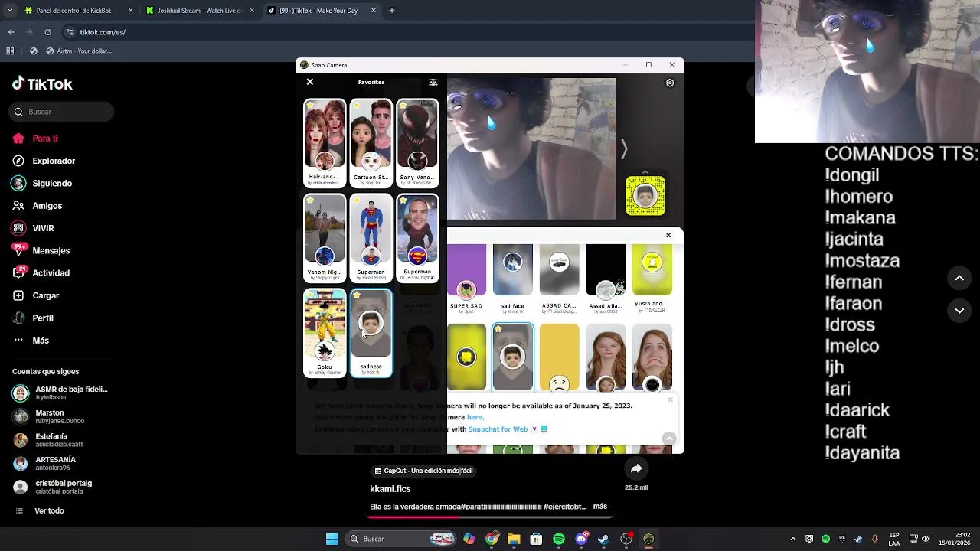
Task: Seek on the red video progress bar
Action: click(x=489, y=516)
